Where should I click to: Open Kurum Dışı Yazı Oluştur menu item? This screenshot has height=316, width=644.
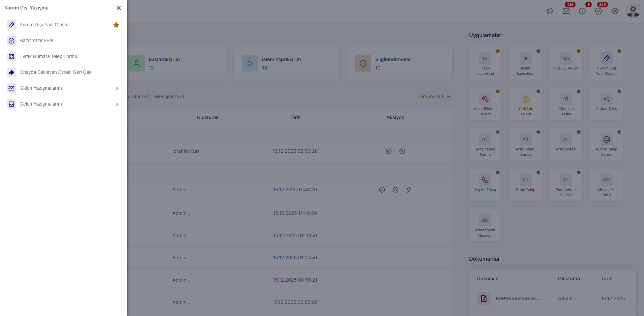pyautogui.click(x=45, y=25)
